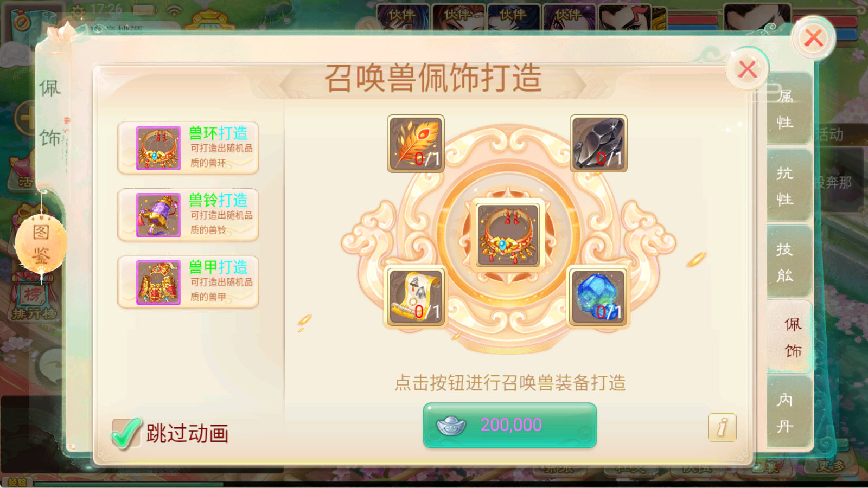Select 兽环打造 crafting option
This screenshot has width=868, height=488.
pyautogui.click(x=188, y=147)
